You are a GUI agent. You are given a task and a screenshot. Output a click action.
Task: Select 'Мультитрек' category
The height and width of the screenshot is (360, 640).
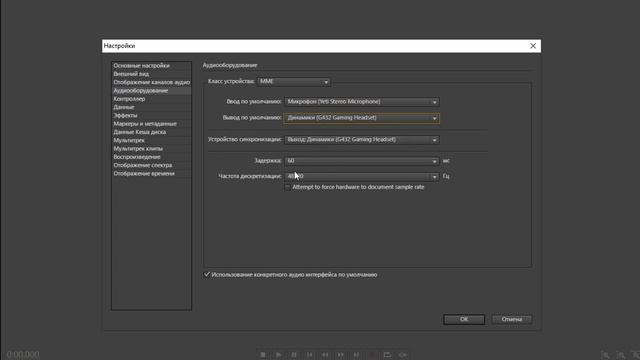point(151,140)
